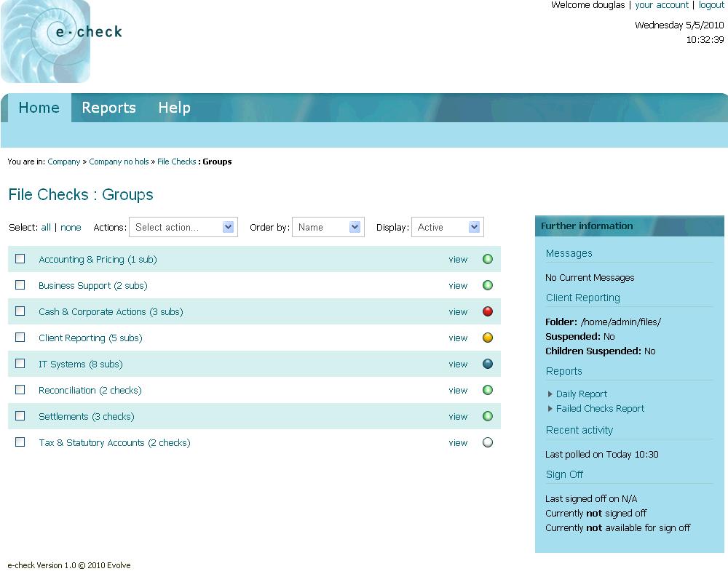Click view for Cash & Corporate Actions
Image resolution: width=728 pixels, height=582 pixels.
458,312
